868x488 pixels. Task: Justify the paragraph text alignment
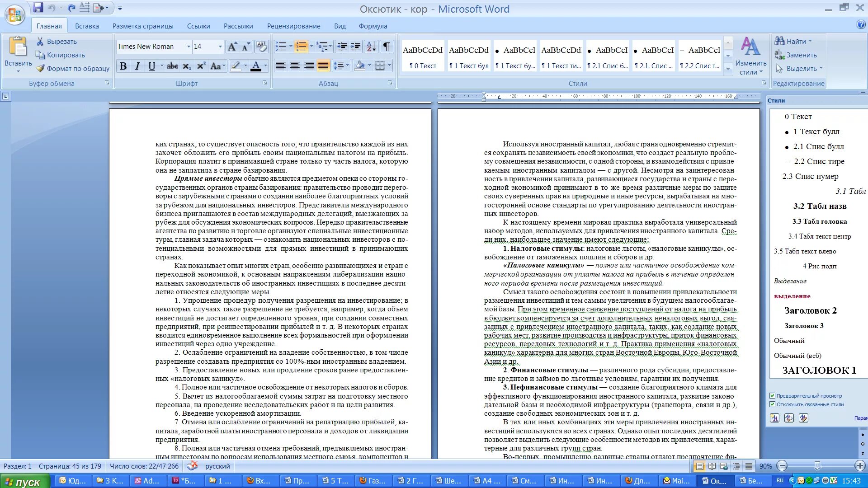(323, 66)
